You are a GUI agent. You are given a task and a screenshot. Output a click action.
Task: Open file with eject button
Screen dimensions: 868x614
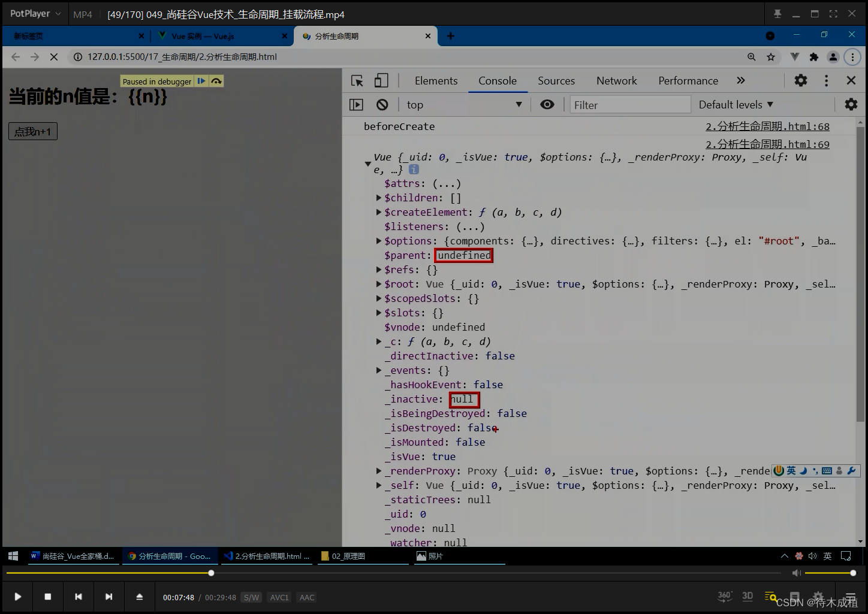(139, 597)
